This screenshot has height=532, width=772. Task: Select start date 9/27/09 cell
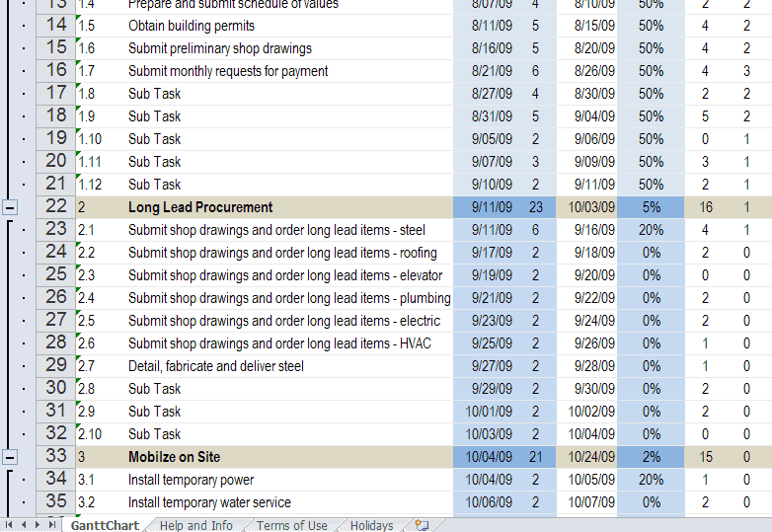(x=485, y=366)
